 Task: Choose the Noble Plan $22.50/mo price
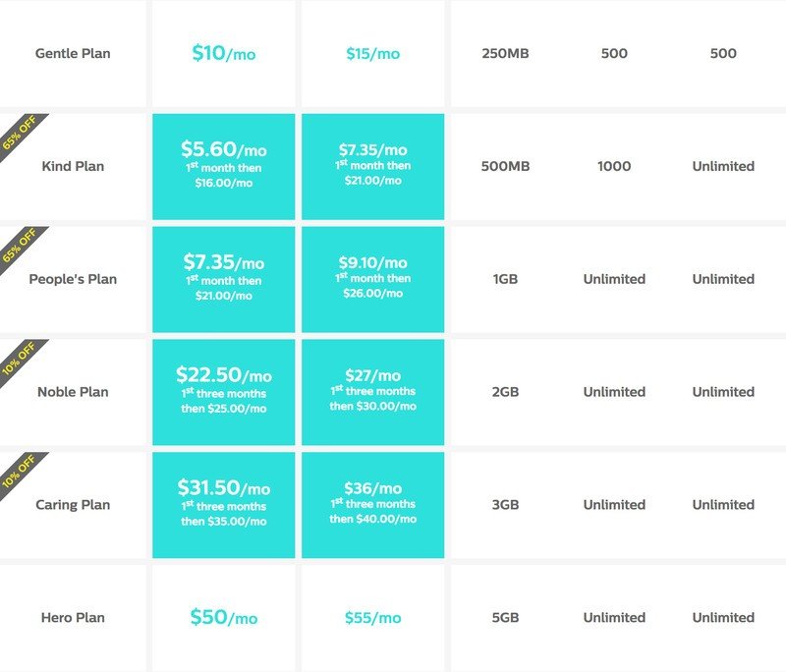pyautogui.click(x=223, y=392)
